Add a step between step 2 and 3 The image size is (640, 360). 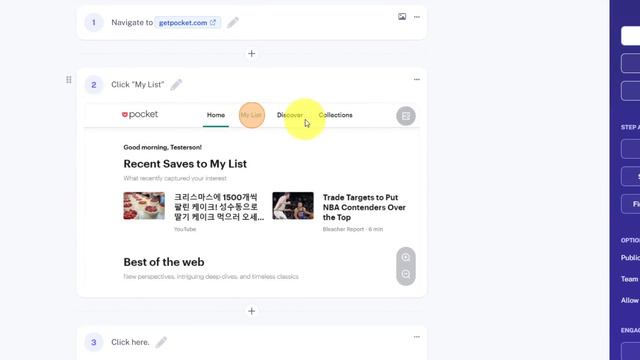252,311
